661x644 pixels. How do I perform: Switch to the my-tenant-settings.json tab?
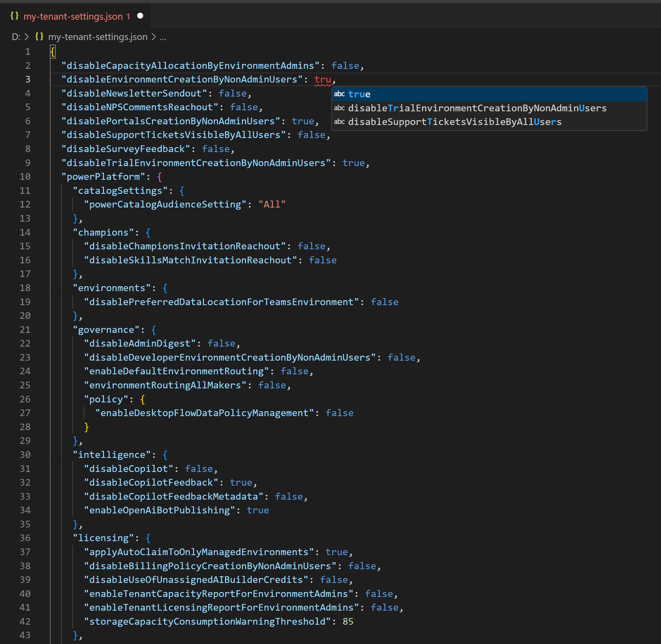(73, 17)
